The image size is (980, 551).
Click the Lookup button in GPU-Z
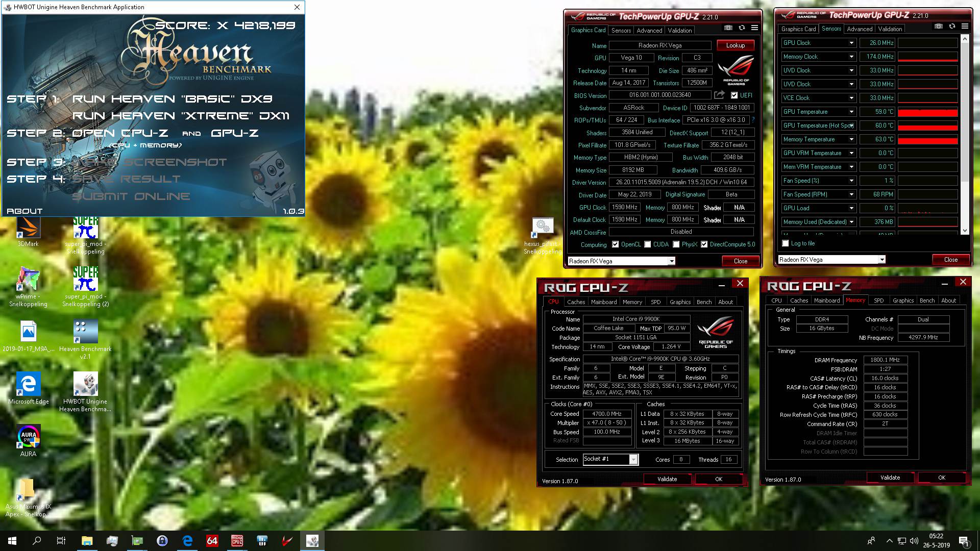coord(735,45)
